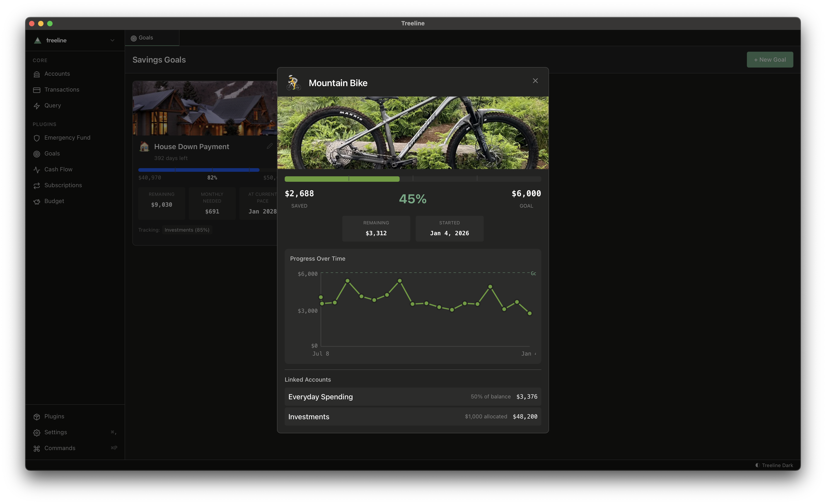This screenshot has height=504, width=826.
Task: Click the Mountain Bike photo
Action: pyautogui.click(x=413, y=133)
